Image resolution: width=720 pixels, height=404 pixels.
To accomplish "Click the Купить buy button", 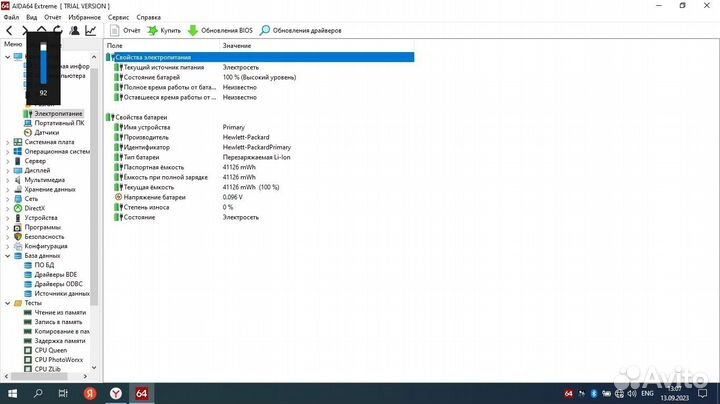I will coord(164,30).
